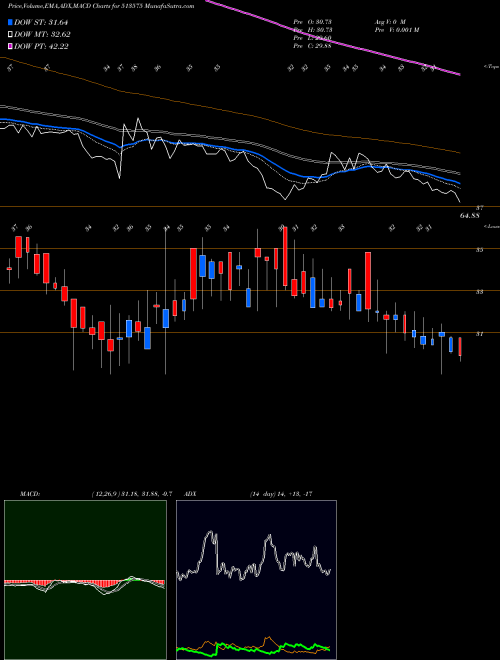The width and height of the screenshot is (500, 660).
Task: Click the MACD parameters '(12,26,9)' text
Action: pos(106,494)
